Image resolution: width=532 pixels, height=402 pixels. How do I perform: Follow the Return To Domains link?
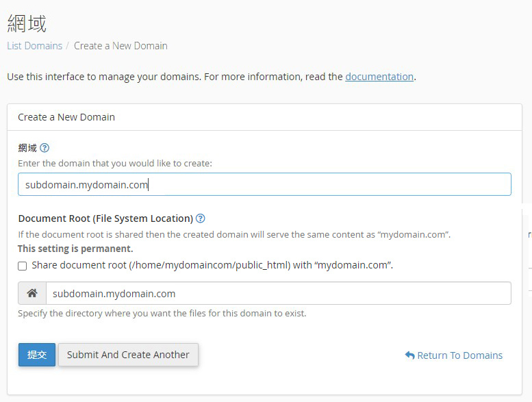(x=459, y=355)
